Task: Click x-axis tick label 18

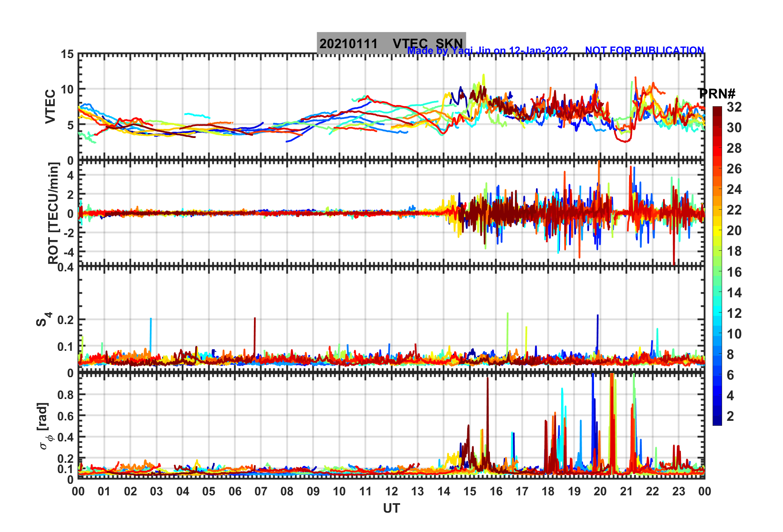Action: pos(548,491)
